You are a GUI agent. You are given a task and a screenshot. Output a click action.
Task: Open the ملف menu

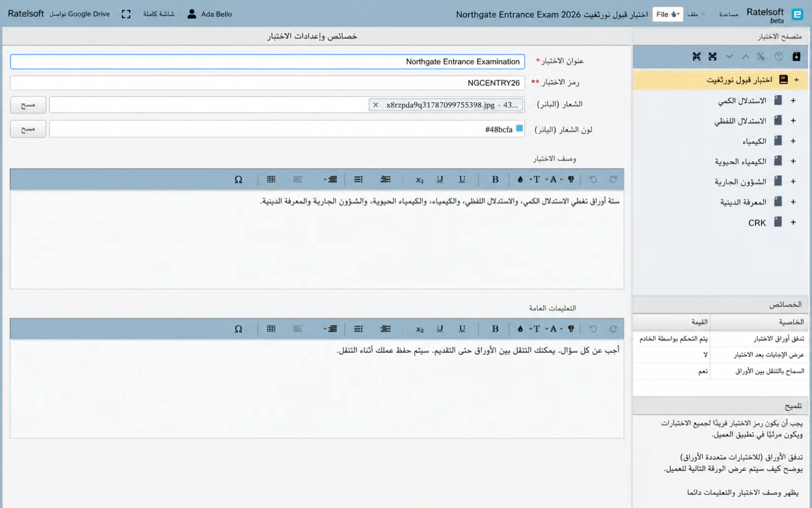pos(696,14)
